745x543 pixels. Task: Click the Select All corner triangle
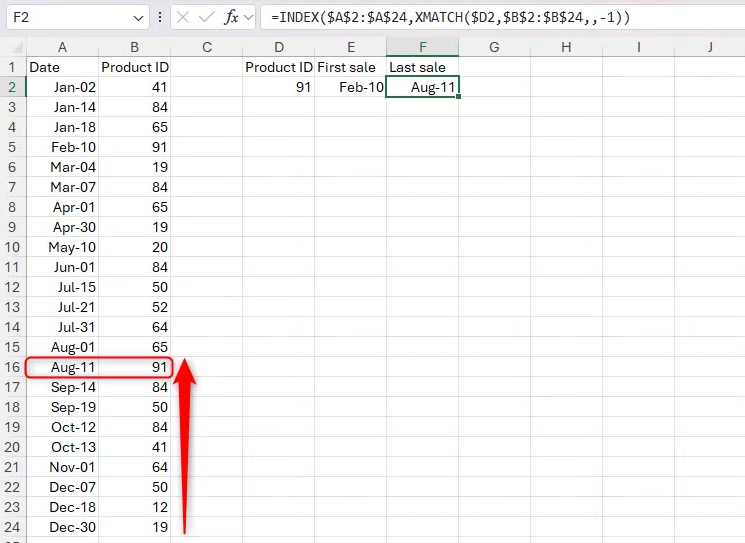point(17,48)
